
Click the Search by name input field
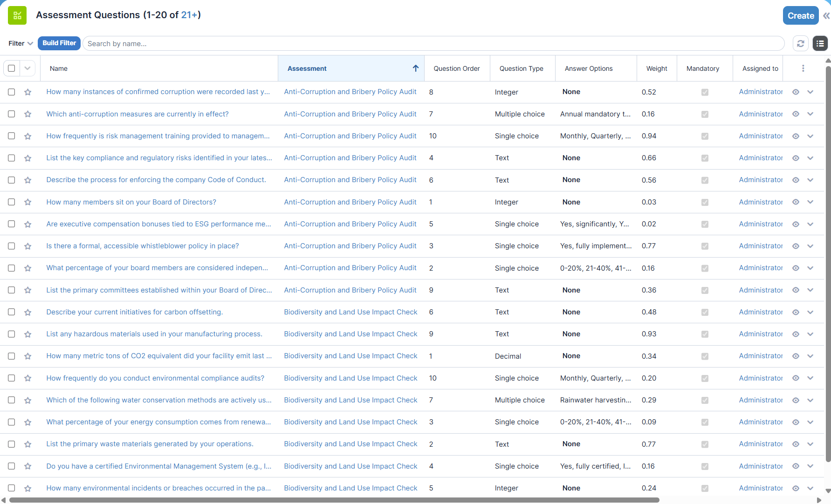tap(433, 43)
